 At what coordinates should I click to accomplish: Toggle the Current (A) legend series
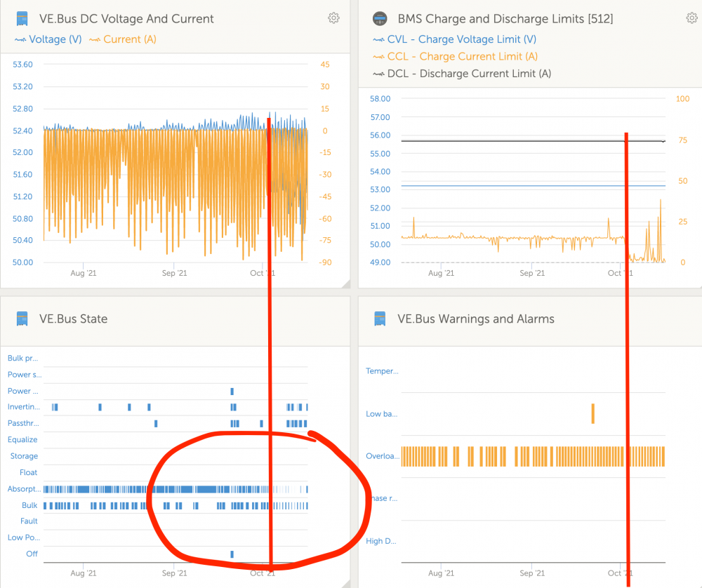(123, 39)
